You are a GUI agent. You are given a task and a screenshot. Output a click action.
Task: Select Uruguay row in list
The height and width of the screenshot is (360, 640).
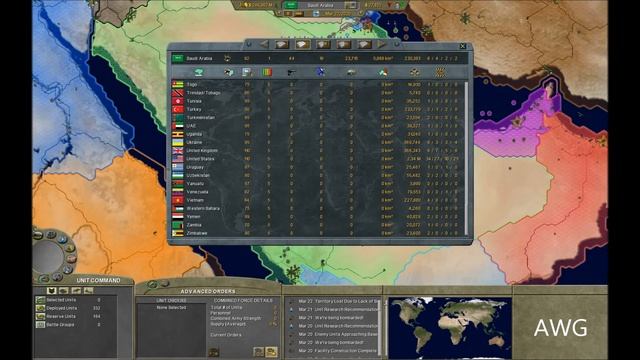(317, 167)
